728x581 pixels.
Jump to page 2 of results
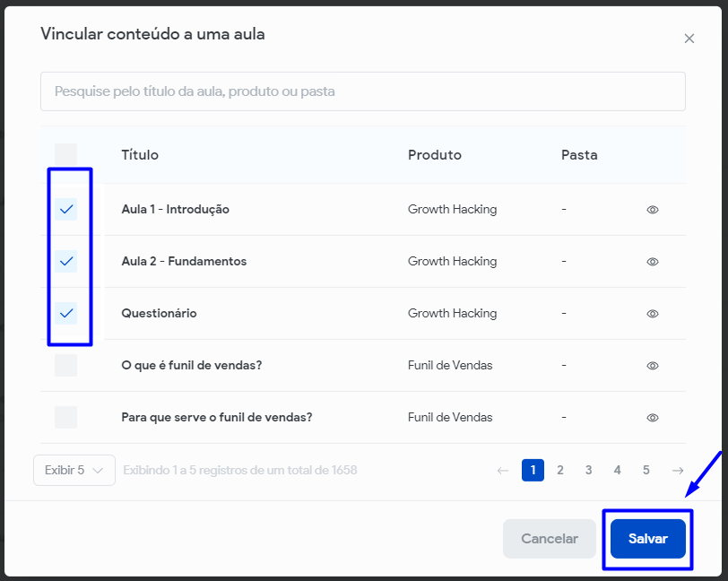(x=560, y=470)
